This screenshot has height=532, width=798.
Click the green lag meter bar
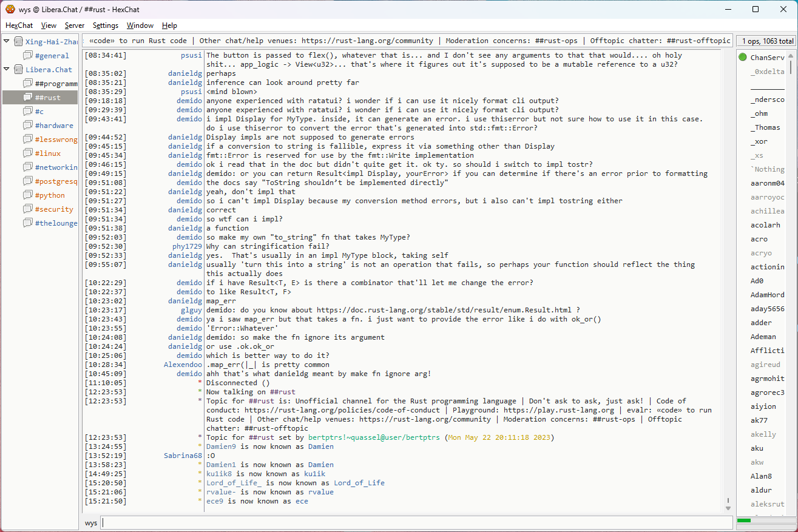tap(744, 520)
